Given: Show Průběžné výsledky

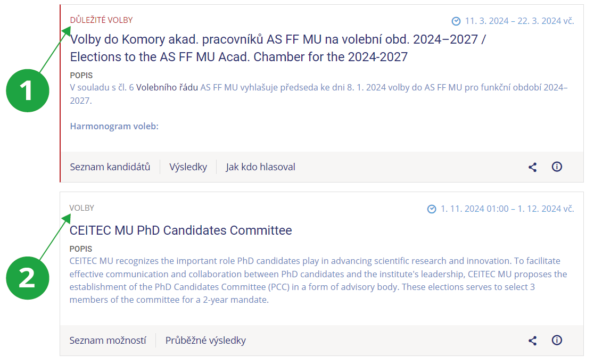Looking at the screenshot, I should pos(205,341).
